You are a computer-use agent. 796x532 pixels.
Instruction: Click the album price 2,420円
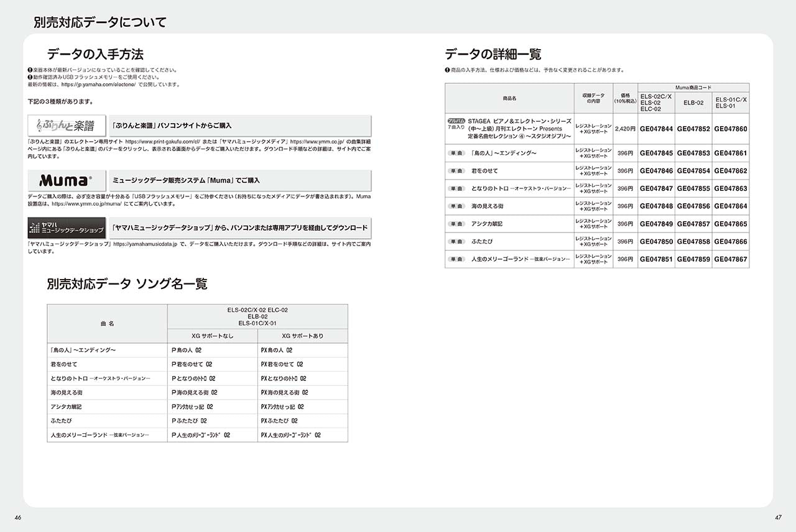626,129
